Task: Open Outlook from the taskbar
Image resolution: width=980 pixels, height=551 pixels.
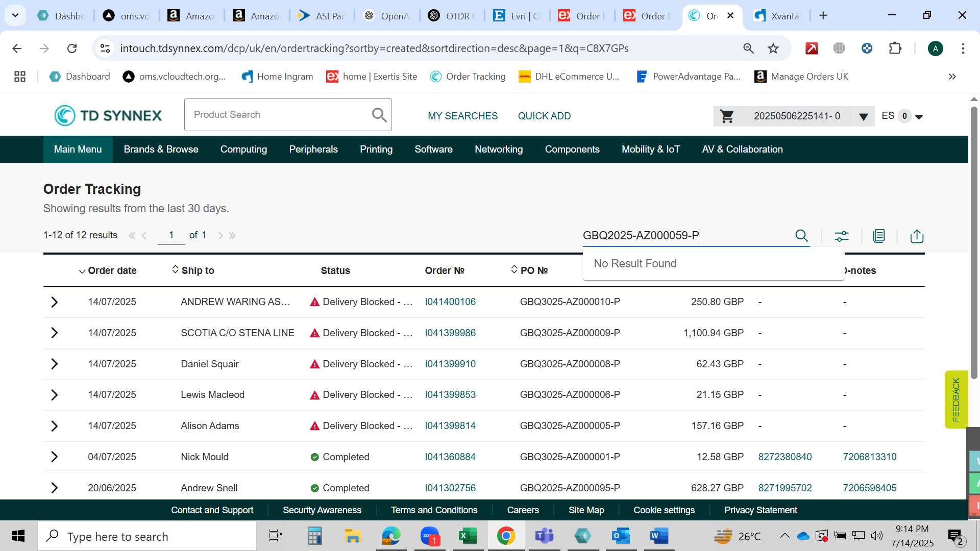Action: click(621, 536)
